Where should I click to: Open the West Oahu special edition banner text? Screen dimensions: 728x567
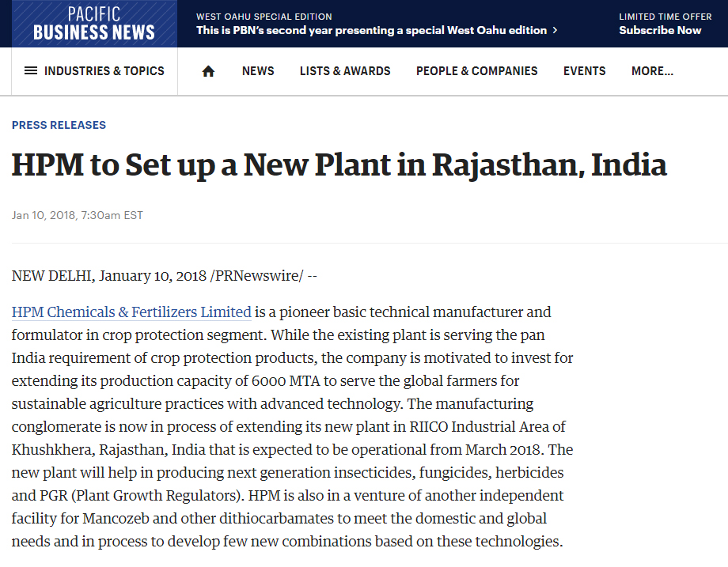click(x=371, y=31)
